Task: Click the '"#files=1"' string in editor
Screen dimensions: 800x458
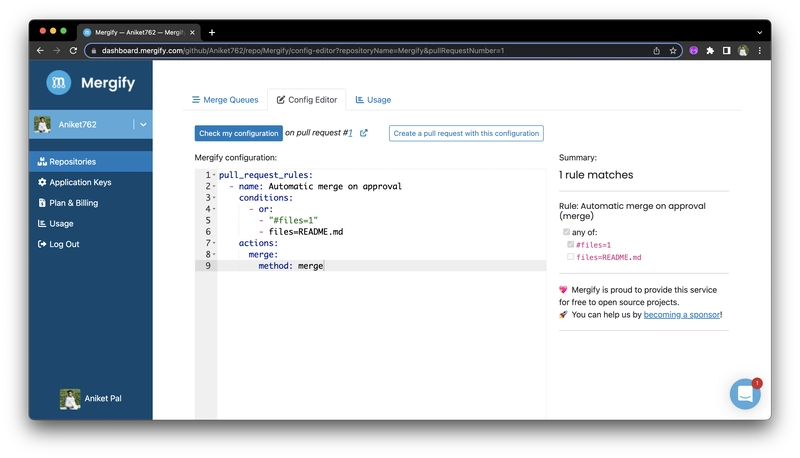Action: coord(293,220)
